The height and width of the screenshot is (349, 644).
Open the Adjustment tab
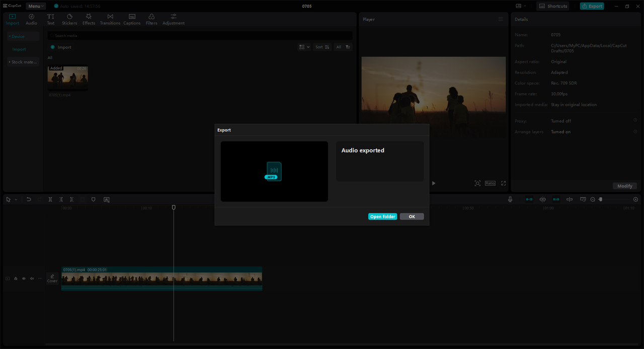[x=174, y=20]
